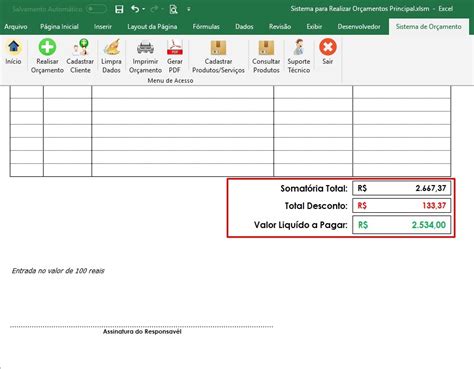Switch to the Página Inicial tab
Image resolution: width=474 pixels, height=369 pixels.
tap(59, 27)
